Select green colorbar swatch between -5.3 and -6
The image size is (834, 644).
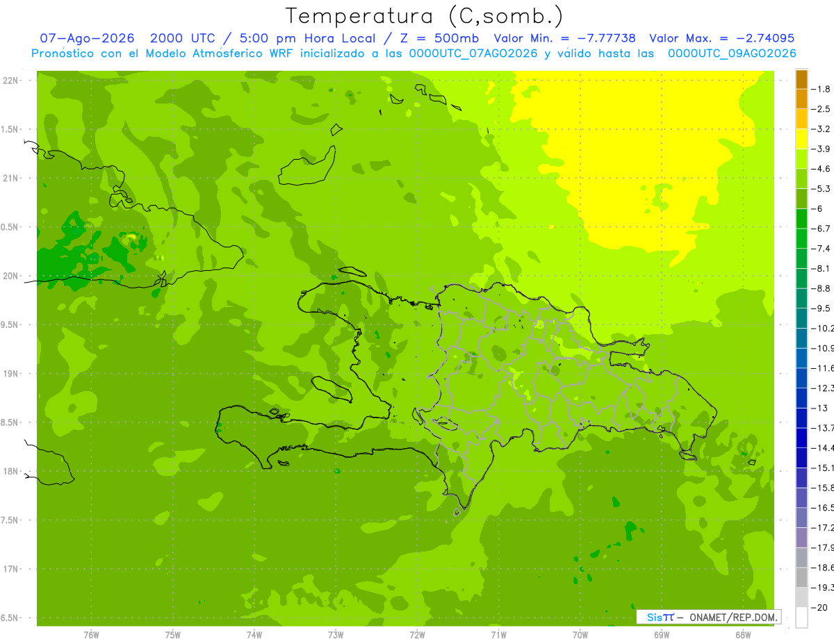[x=801, y=199]
